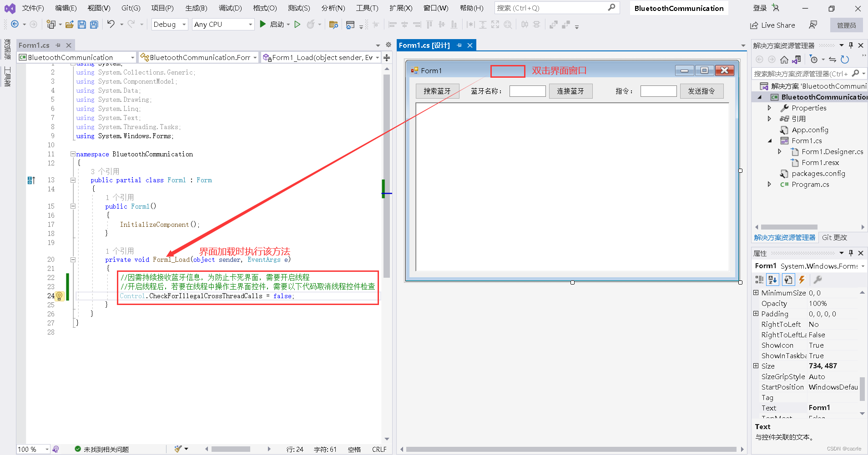Click the Open File folder icon
The width and height of the screenshot is (868, 455).
[69, 25]
